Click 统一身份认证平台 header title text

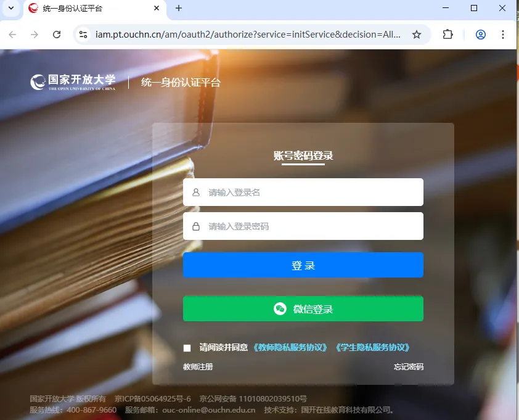click(181, 82)
